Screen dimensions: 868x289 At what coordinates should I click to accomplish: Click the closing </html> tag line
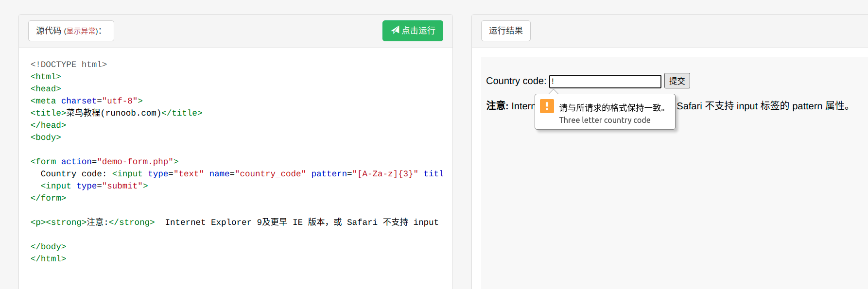tap(48, 258)
